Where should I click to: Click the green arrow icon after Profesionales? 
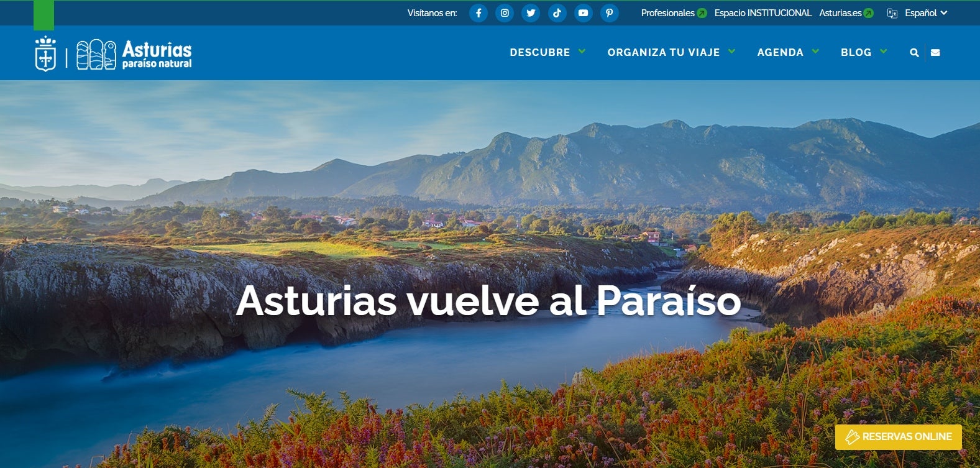(x=702, y=13)
